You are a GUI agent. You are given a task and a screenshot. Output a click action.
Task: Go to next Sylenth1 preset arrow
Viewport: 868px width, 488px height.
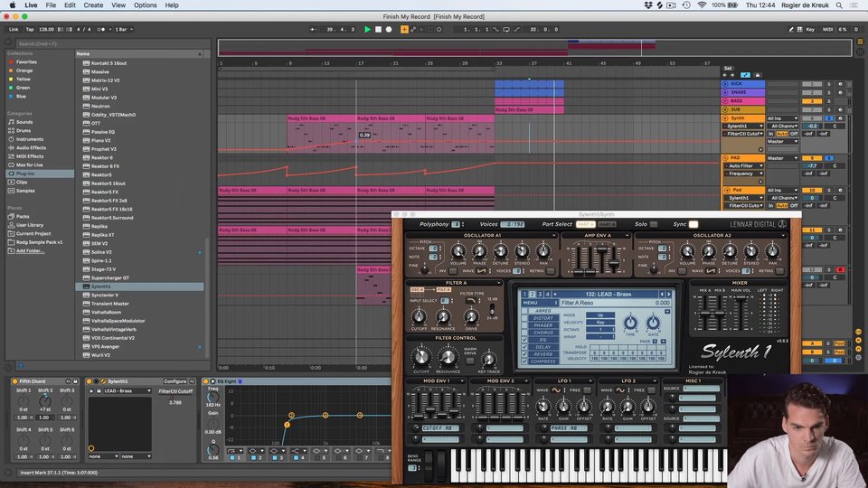(669, 295)
